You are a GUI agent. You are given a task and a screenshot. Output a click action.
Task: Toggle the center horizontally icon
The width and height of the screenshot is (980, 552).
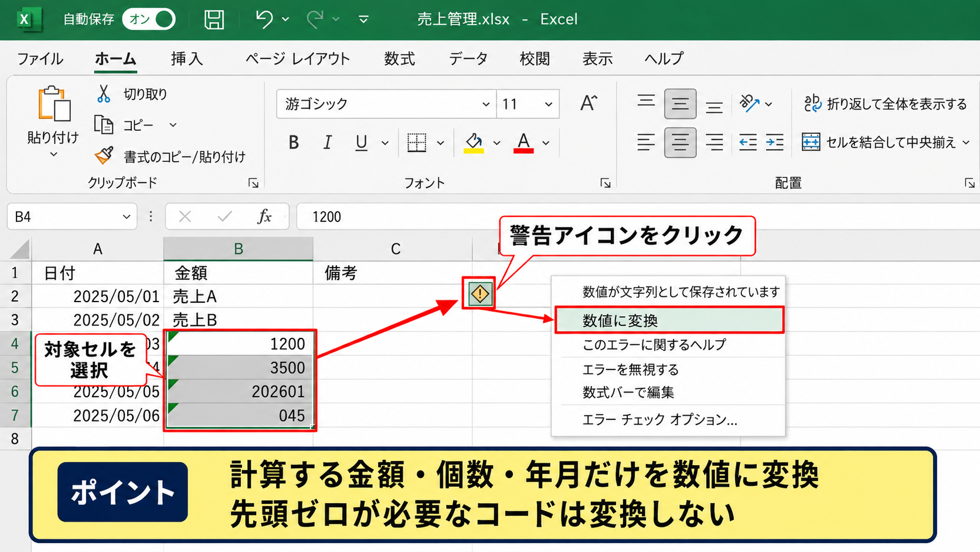680,143
